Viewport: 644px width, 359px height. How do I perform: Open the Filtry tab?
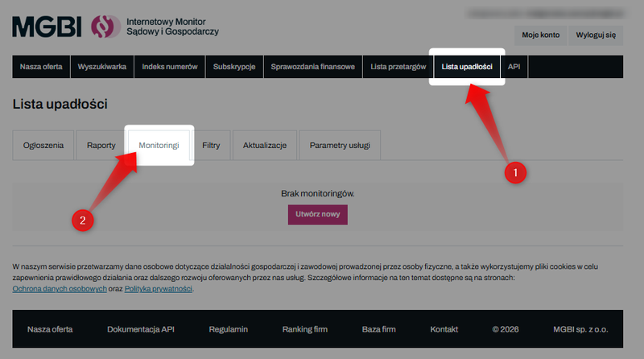(211, 146)
